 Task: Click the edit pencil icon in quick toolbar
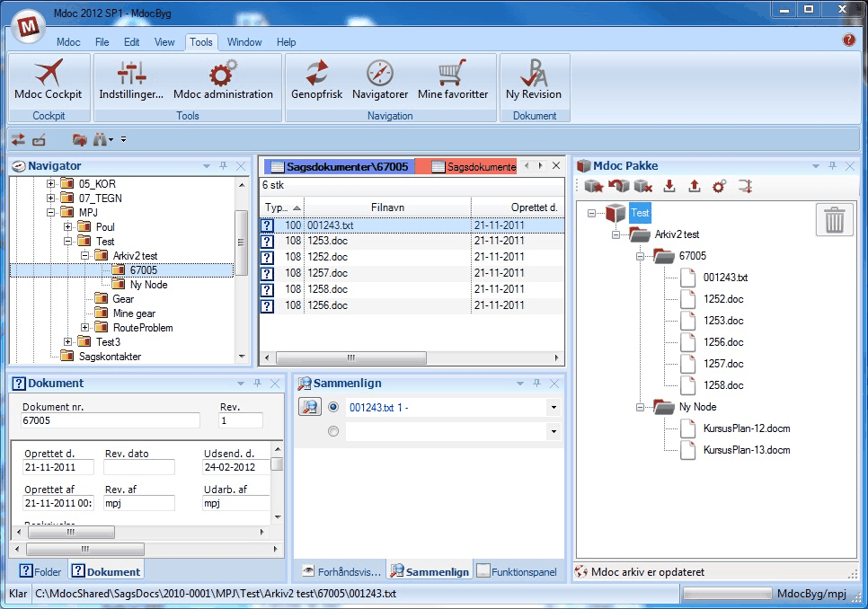(x=39, y=139)
